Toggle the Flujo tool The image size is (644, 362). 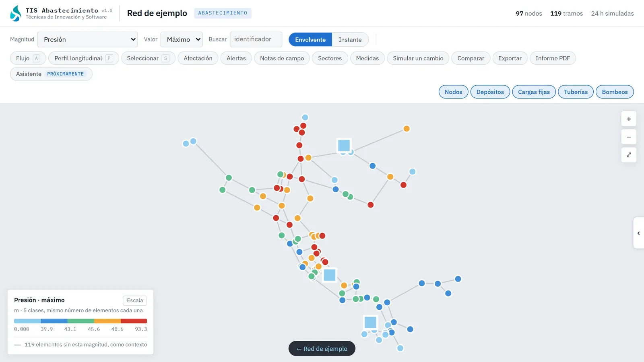coord(28,58)
